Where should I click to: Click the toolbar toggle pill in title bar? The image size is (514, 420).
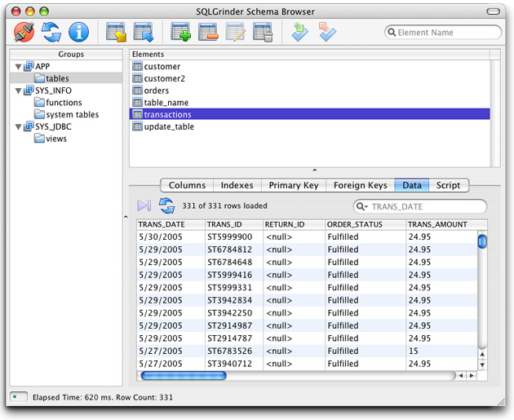tap(493, 11)
